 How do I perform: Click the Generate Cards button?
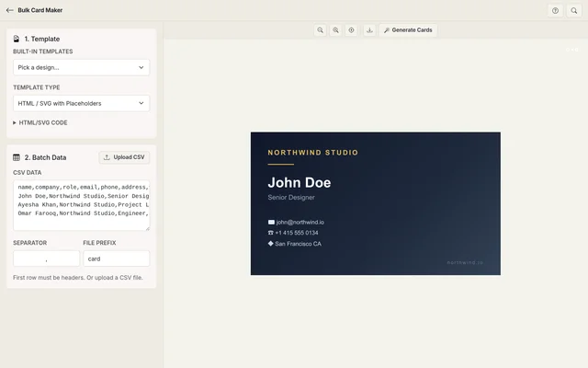click(x=408, y=30)
